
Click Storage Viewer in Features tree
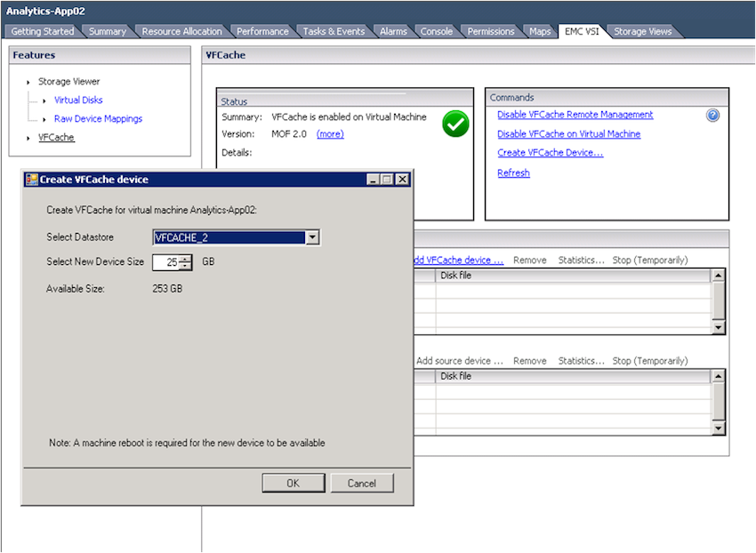pos(69,82)
